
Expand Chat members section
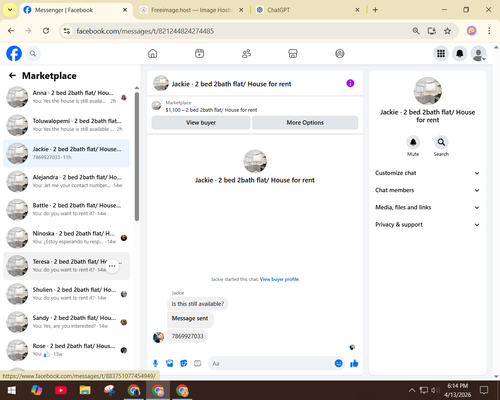(x=428, y=190)
